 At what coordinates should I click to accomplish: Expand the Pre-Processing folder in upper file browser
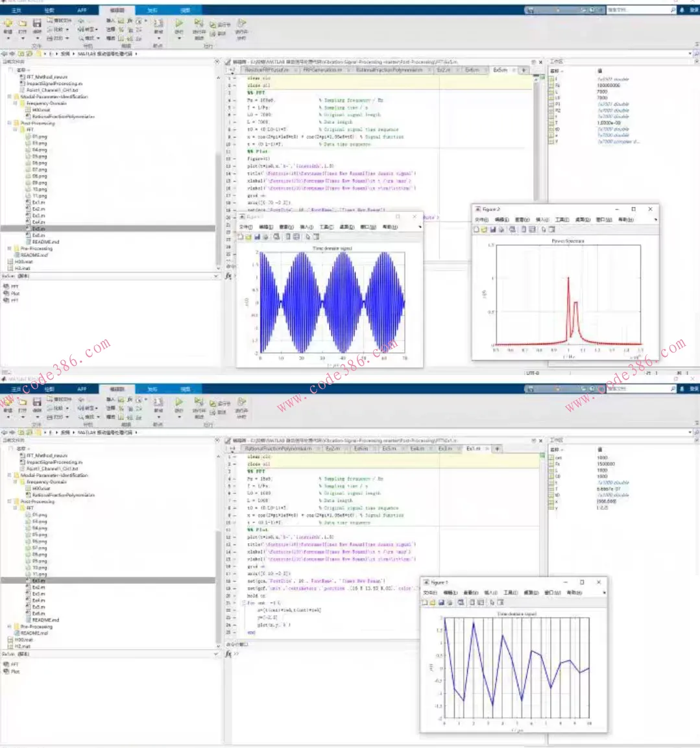(x=9, y=248)
